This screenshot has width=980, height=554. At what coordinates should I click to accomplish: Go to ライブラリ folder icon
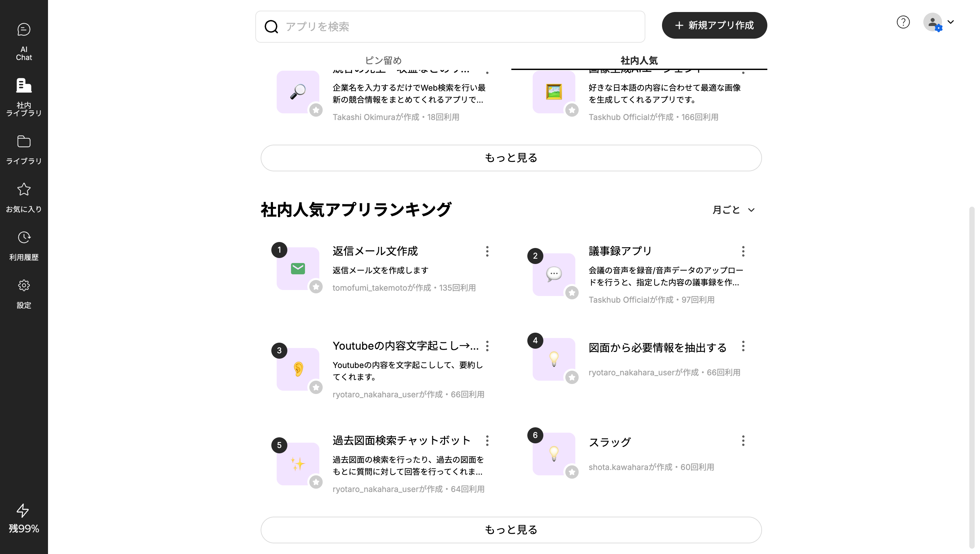pos(24,149)
